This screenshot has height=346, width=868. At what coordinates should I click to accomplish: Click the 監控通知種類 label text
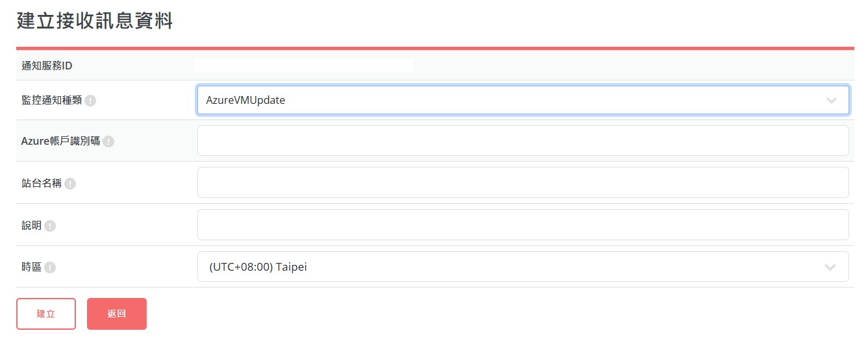(51, 101)
